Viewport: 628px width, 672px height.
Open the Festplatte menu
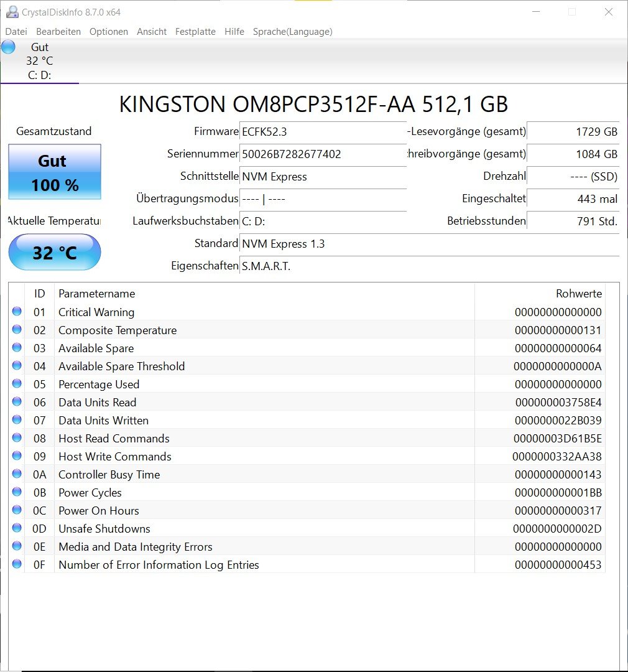point(195,32)
